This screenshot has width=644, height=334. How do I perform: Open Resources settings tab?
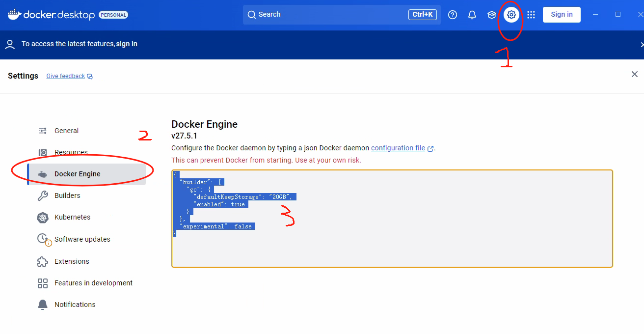pos(86,152)
